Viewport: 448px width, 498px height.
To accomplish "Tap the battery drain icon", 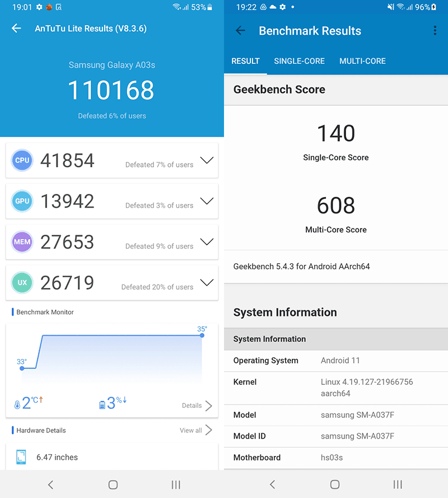I will pyautogui.click(x=102, y=404).
